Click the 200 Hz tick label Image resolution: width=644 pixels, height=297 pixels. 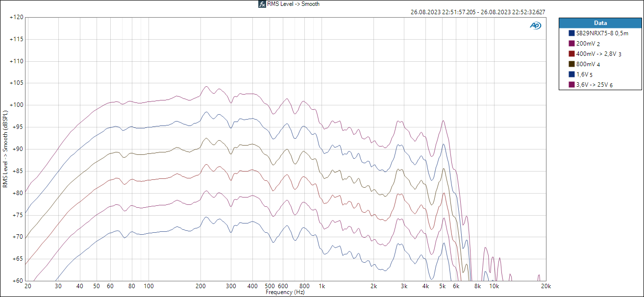point(200,286)
